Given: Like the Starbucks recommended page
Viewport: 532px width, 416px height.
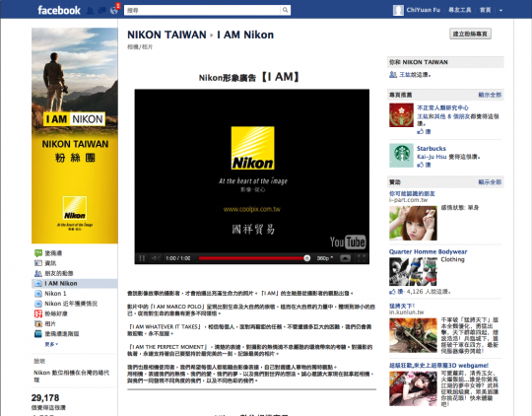Looking at the screenshot, I should [424, 165].
